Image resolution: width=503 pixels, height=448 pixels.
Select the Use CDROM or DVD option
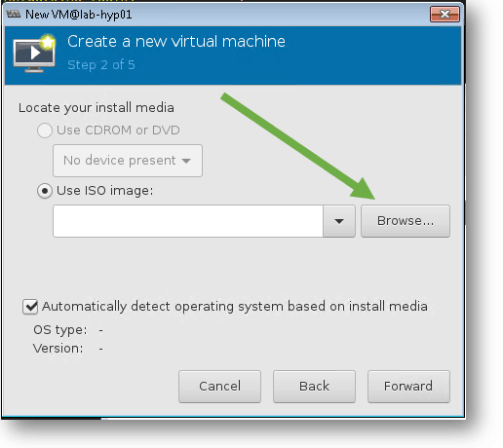(x=45, y=131)
